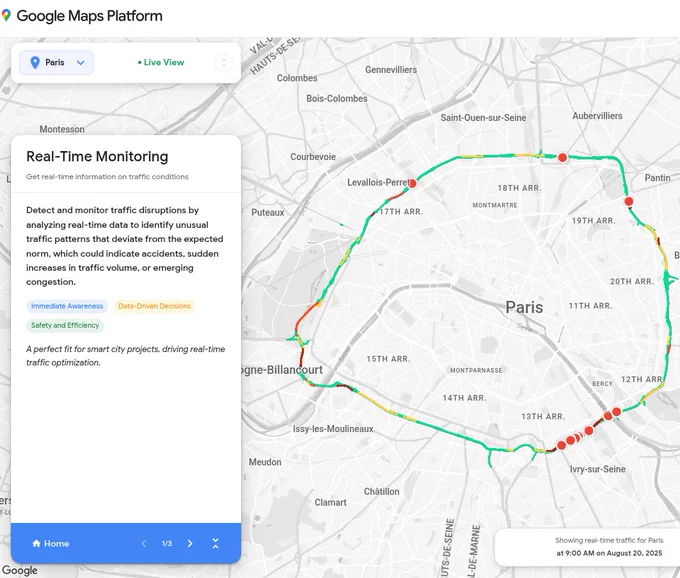
Task: Click the 18TH ARR. map label
Action: pyautogui.click(x=519, y=188)
